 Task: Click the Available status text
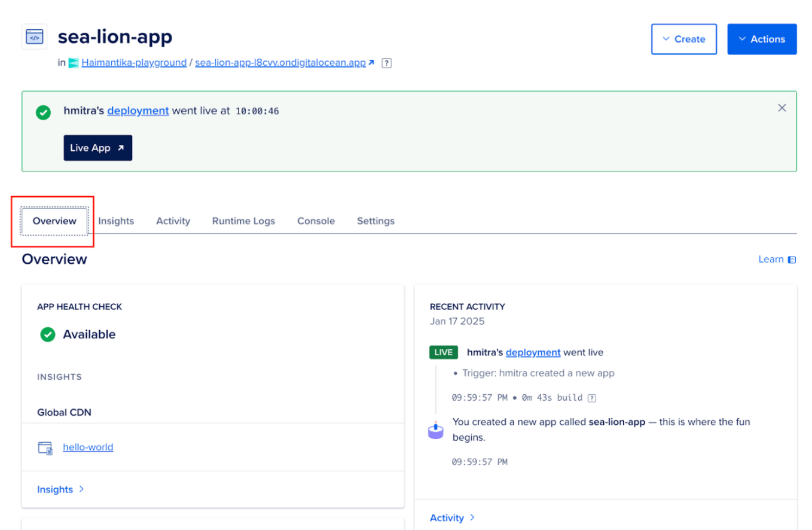pos(90,334)
